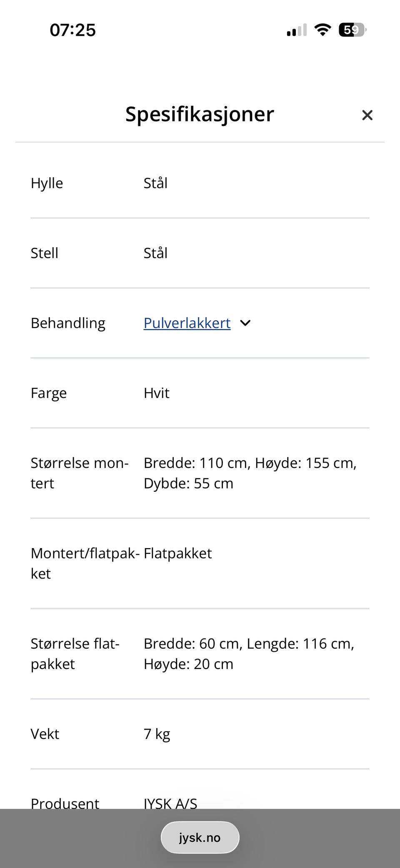Click the Spesifikasjoner heading
The height and width of the screenshot is (868, 400).
(200, 114)
